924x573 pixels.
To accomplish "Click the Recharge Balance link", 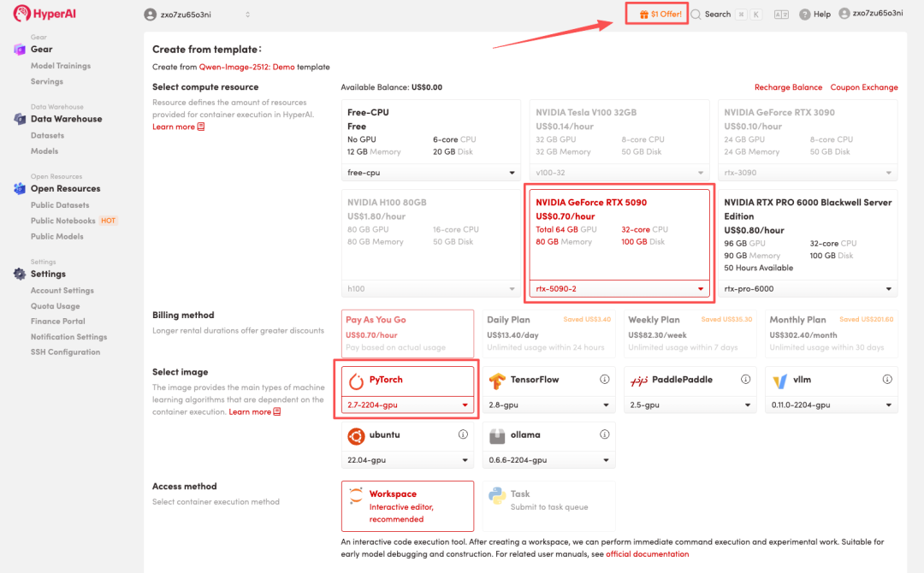I will pyautogui.click(x=788, y=87).
